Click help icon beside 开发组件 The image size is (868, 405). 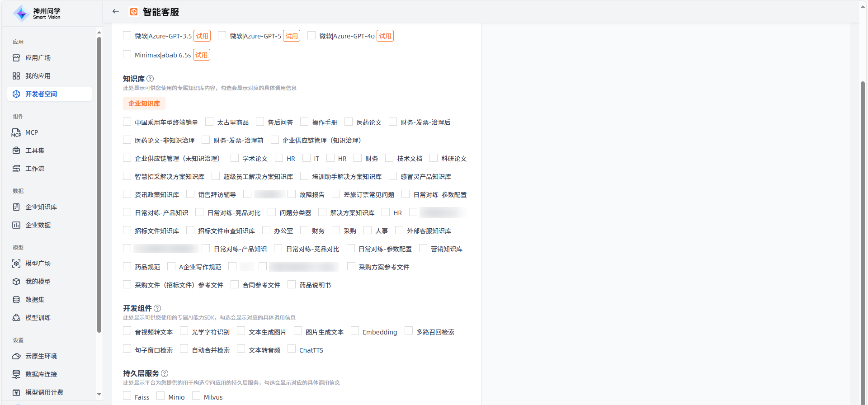point(157,308)
